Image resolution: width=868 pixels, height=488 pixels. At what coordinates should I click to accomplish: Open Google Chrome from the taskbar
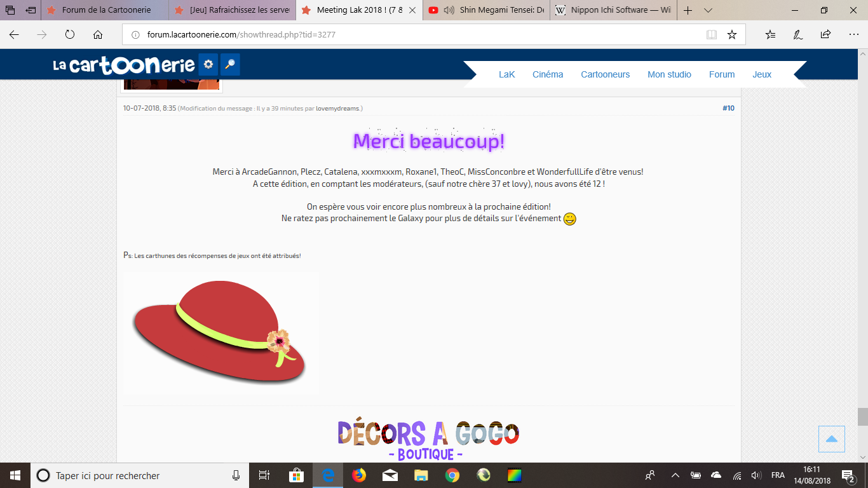pyautogui.click(x=452, y=475)
